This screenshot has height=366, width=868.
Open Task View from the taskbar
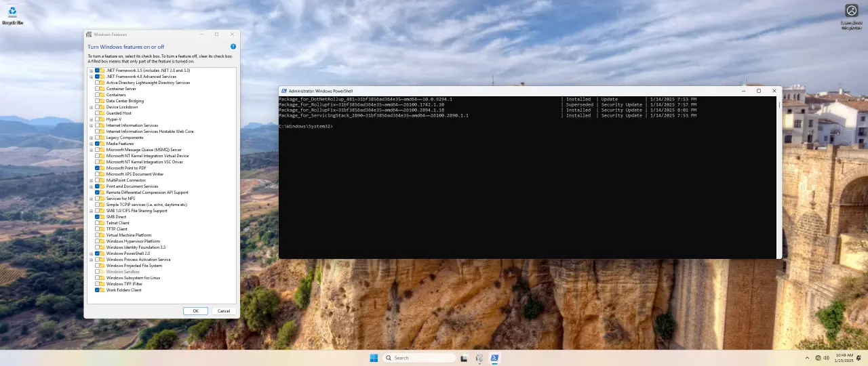(465, 358)
